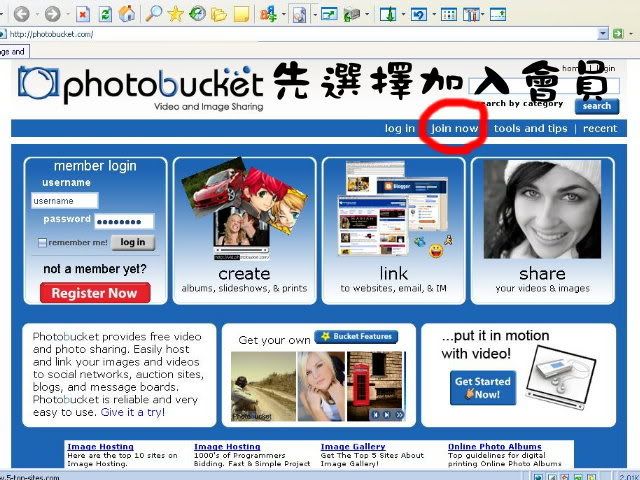This screenshot has width=640, height=480.
Task: Click the video player illustration beside 'put it in motion'
Action: pos(560,378)
